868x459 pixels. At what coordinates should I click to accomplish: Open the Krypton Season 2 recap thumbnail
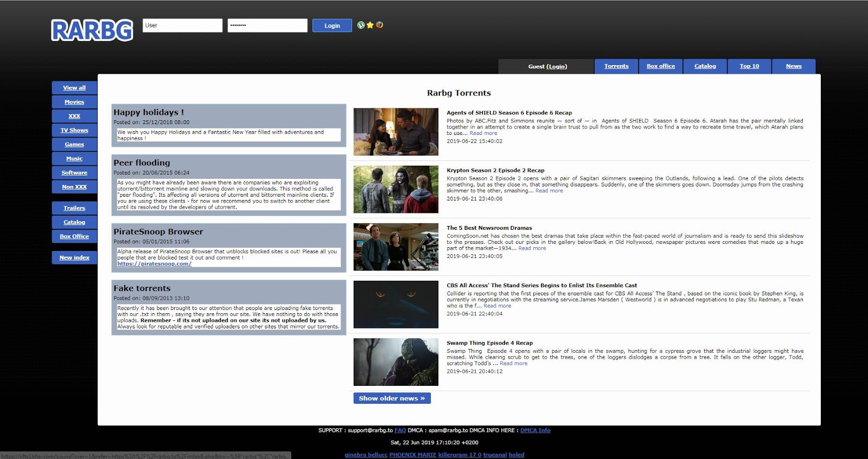click(x=396, y=189)
